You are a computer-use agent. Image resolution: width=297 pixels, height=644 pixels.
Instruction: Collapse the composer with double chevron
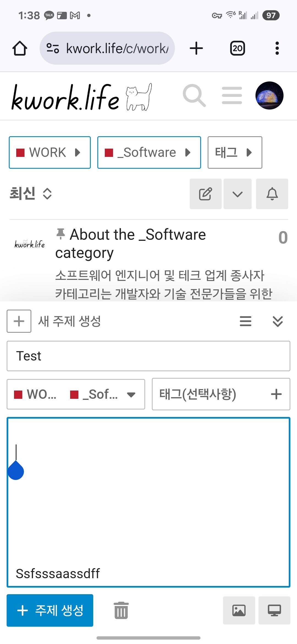(x=277, y=321)
